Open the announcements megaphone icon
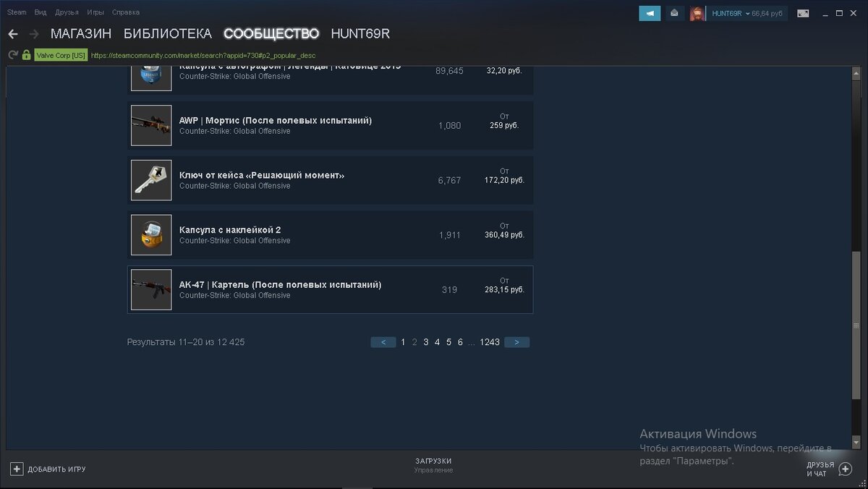 650,13
